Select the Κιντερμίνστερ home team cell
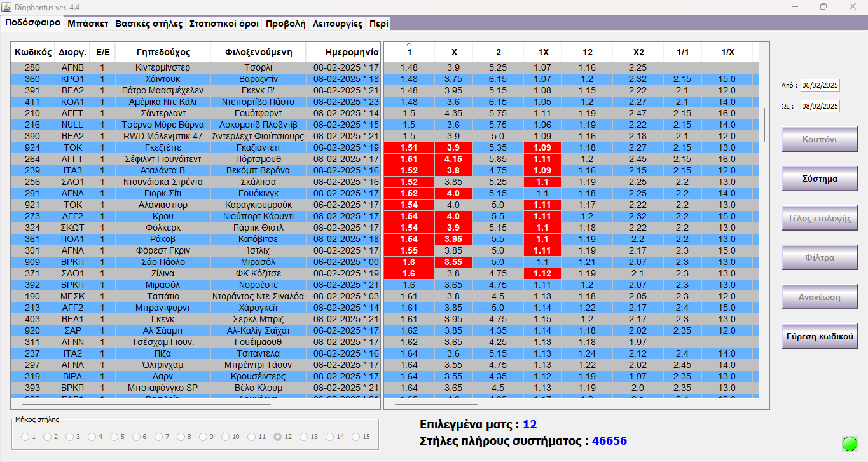 pos(163,67)
